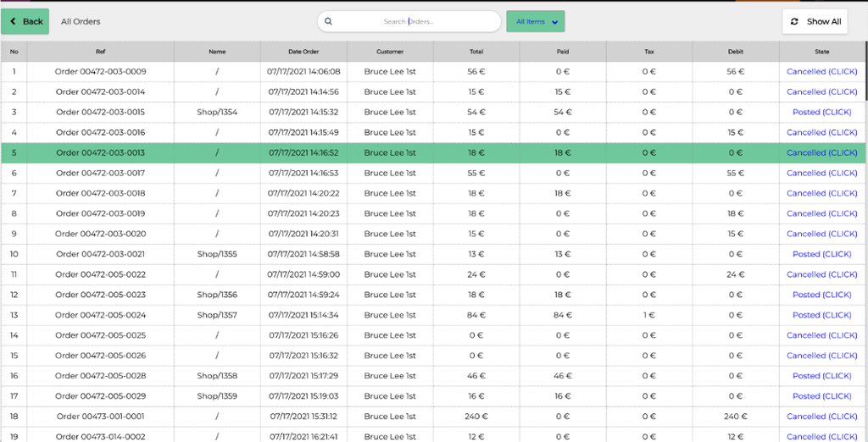Screen dimensions: 868x442
Task: Click Cancelled link for order 00472-005-0025
Action: (x=821, y=335)
